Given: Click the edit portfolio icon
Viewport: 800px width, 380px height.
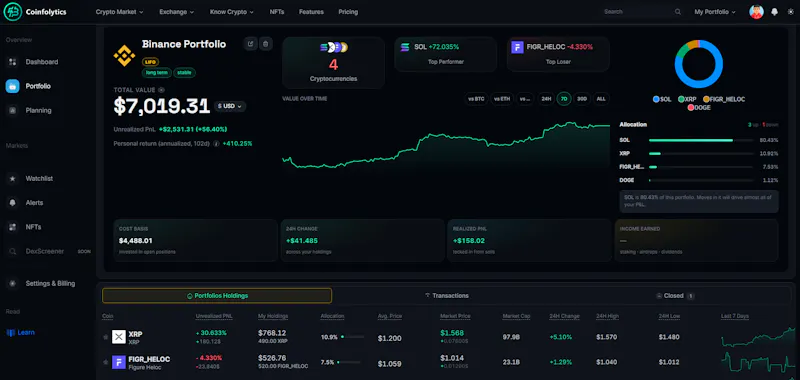Looking at the screenshot, I should pos(250,44).
